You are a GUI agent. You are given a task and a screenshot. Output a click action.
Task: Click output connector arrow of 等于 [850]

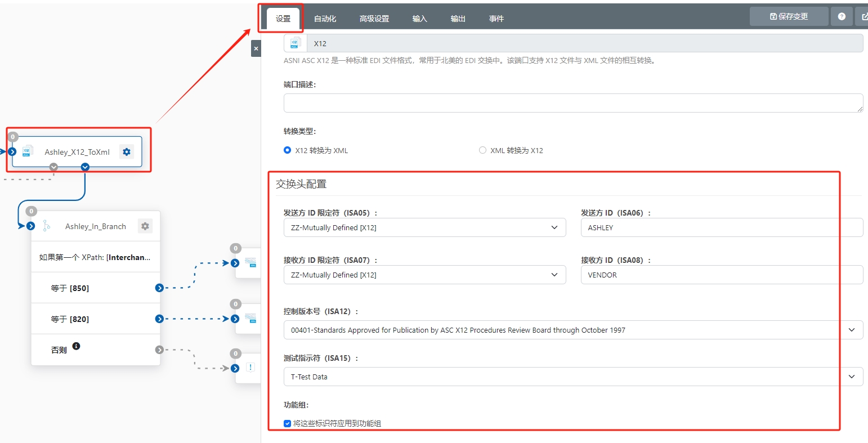[159, 288]
